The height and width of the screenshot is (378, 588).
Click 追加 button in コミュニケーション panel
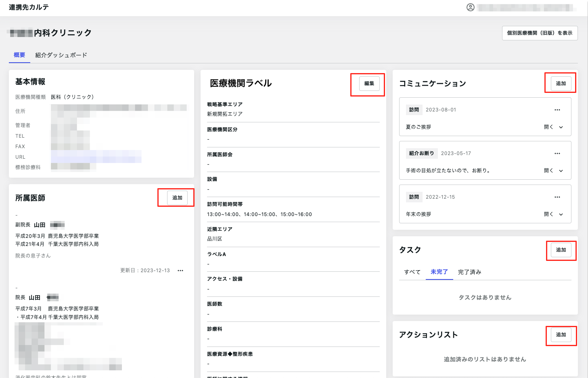pos(561,84)
